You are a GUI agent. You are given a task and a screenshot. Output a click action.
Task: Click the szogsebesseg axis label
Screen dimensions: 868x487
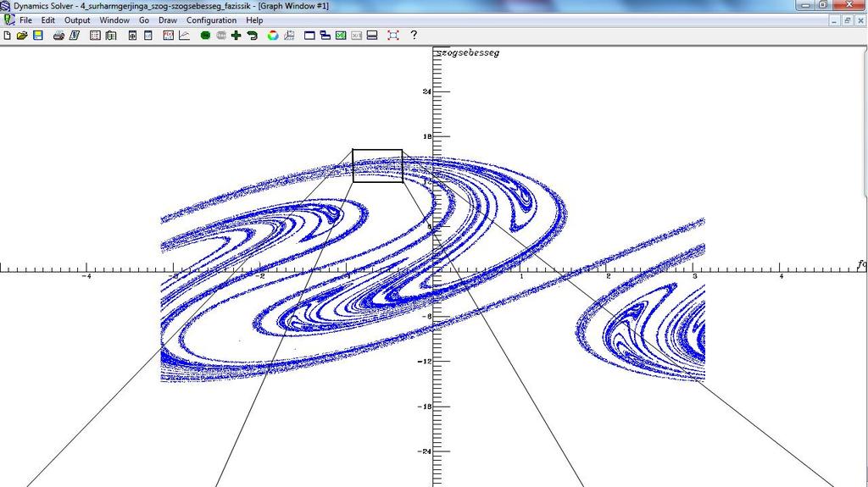coord(468,53)
